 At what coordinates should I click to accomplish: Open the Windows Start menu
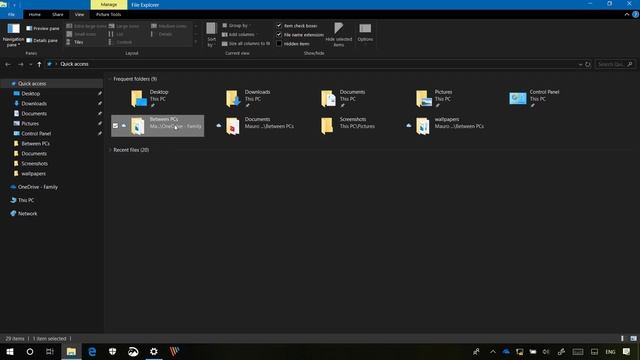(10, 351)
